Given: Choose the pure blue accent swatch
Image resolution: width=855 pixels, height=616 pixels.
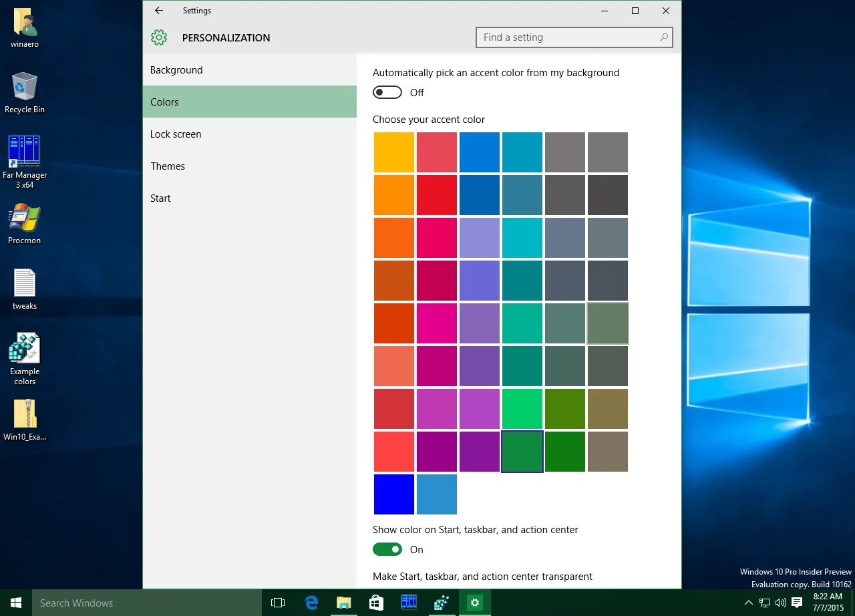Looking at the screenshot, I should click(x=394, y=494).
